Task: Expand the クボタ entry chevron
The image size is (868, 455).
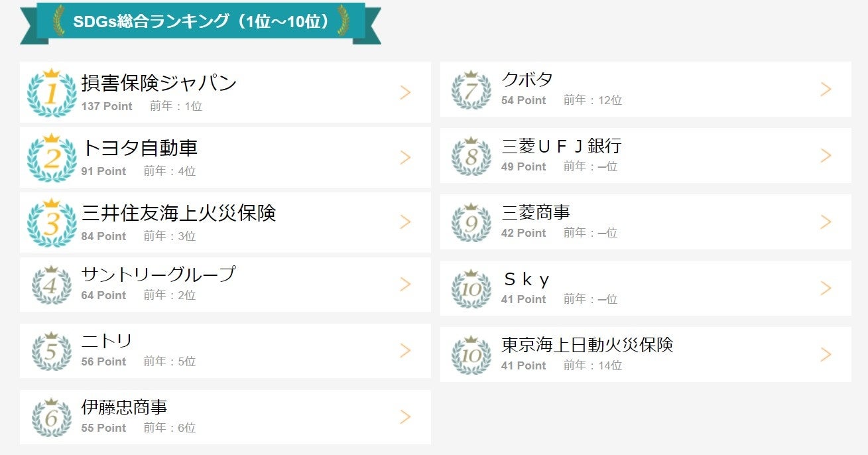Action: [826, 90]
